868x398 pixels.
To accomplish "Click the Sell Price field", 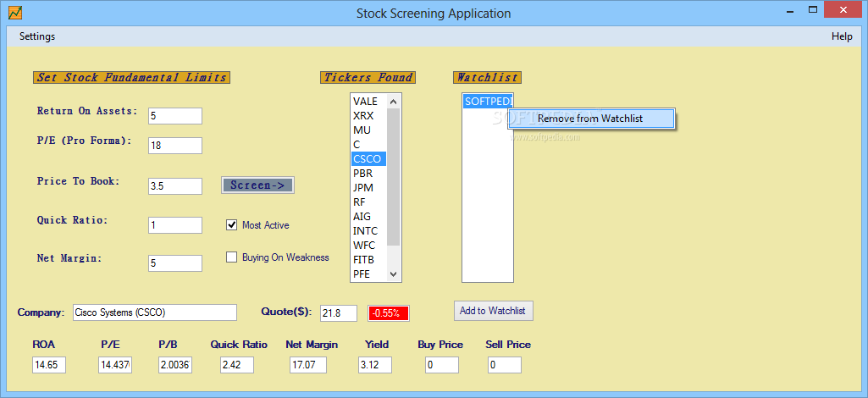I will (x=505, y=365).
